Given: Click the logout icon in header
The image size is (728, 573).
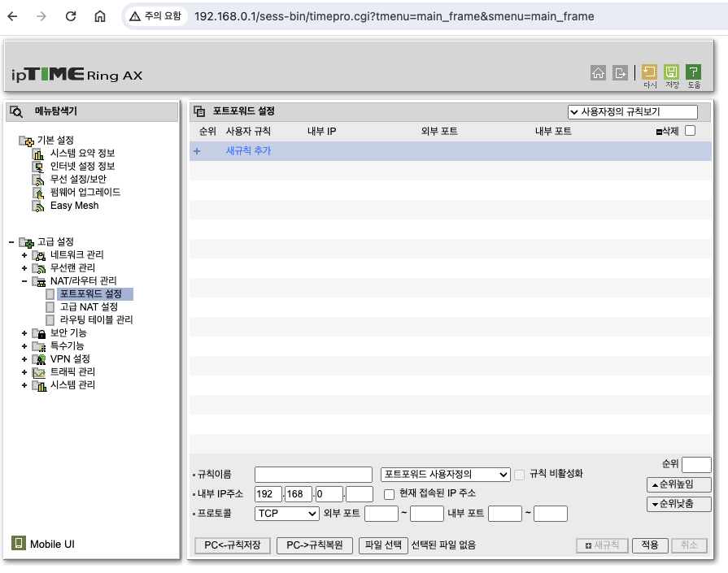Looking at the screenshot, I should pyautogui.click(x=620, y=73).
